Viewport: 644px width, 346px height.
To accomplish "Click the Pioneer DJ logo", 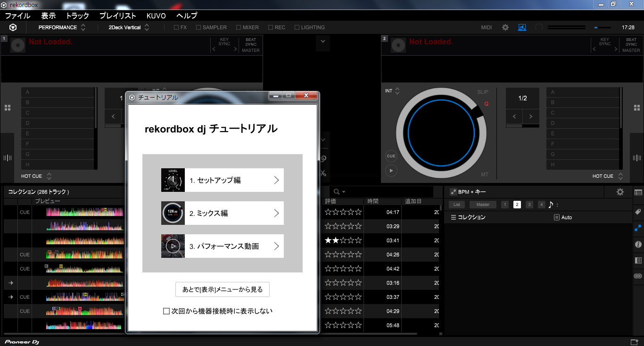I will coord(22,342).
